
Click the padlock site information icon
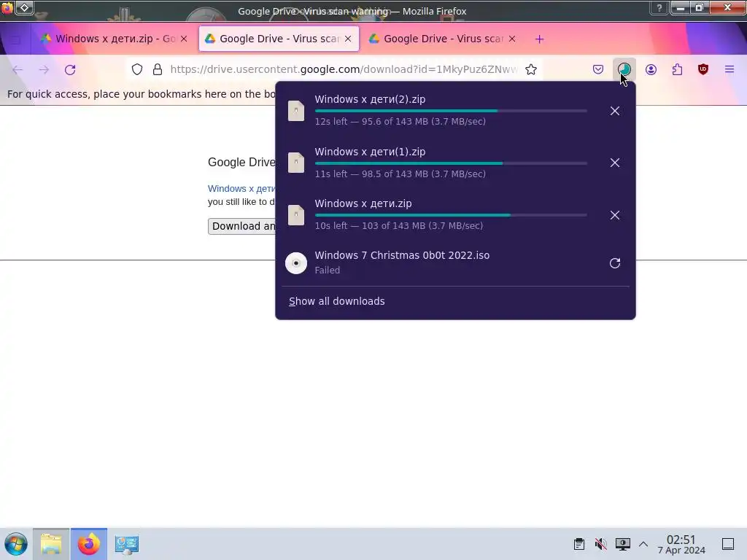(x=158, y=69)
